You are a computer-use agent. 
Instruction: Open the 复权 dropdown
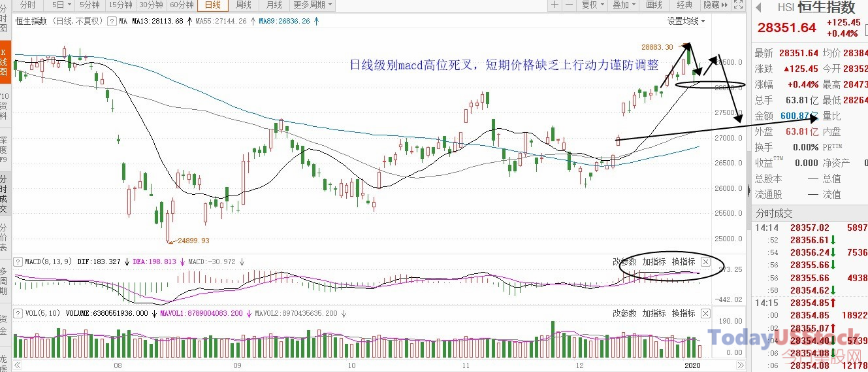[593, 5]
